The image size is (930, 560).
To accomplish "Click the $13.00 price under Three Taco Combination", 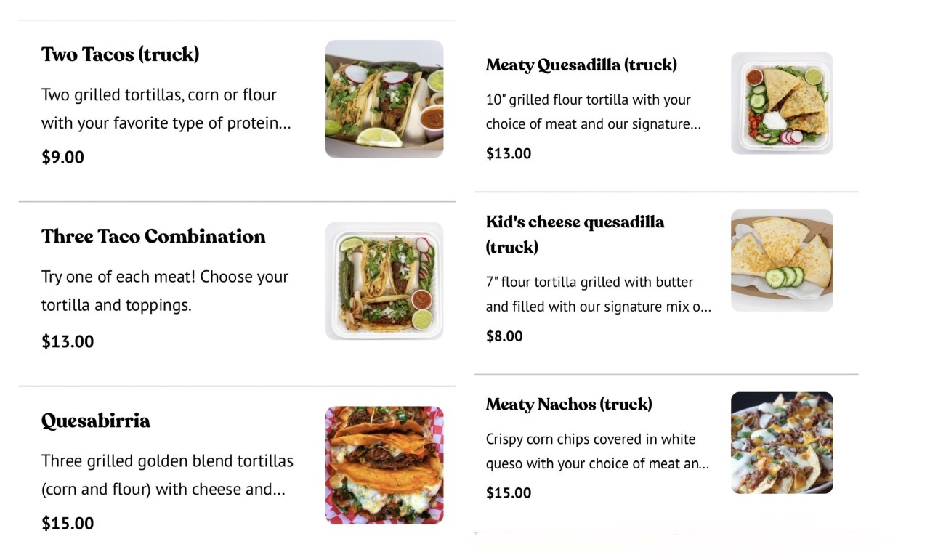I will (x=68, y=341).
